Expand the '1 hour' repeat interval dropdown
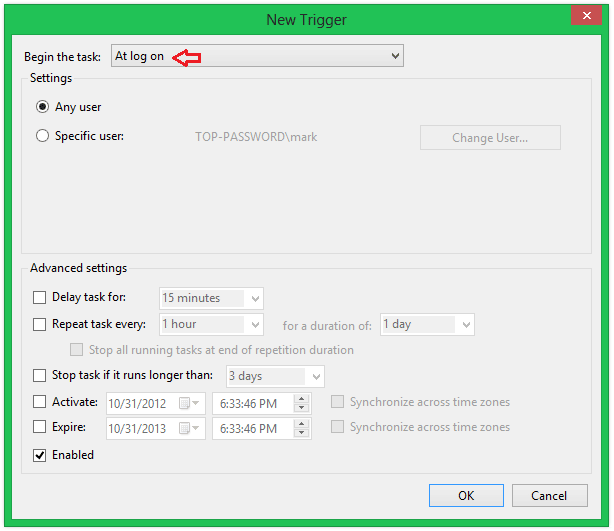 tap(255, 324)
